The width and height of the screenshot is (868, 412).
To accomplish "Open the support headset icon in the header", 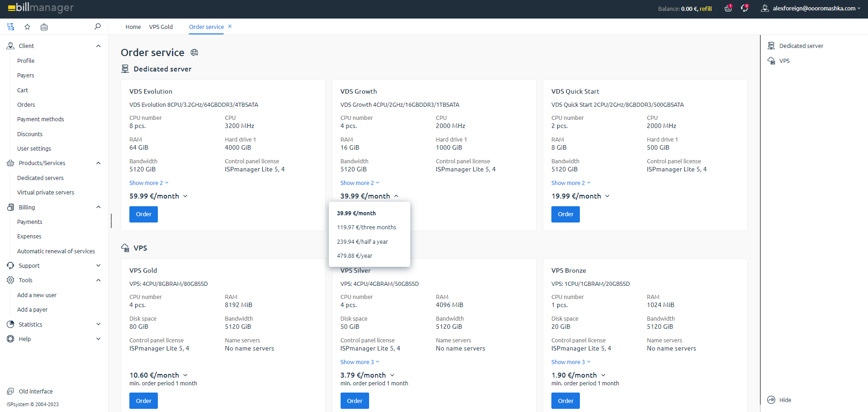I will click(745, 8).
